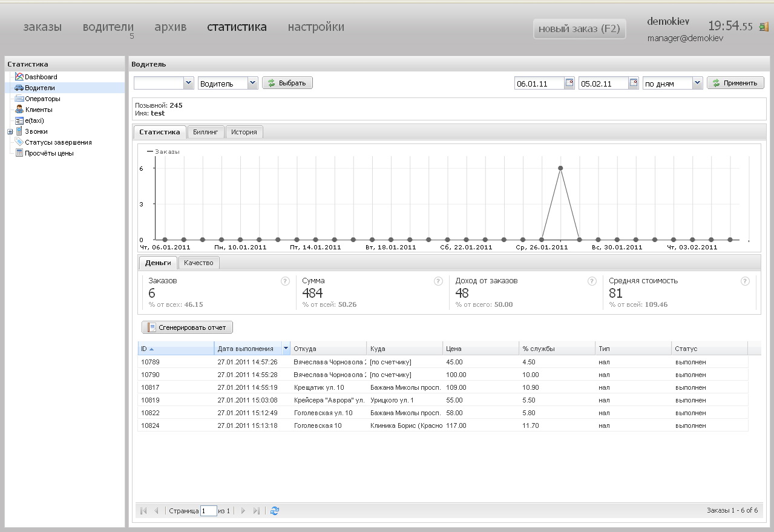The image size is (774, 532).
Task: Click help icon on Заказов card
Action: 285,281
